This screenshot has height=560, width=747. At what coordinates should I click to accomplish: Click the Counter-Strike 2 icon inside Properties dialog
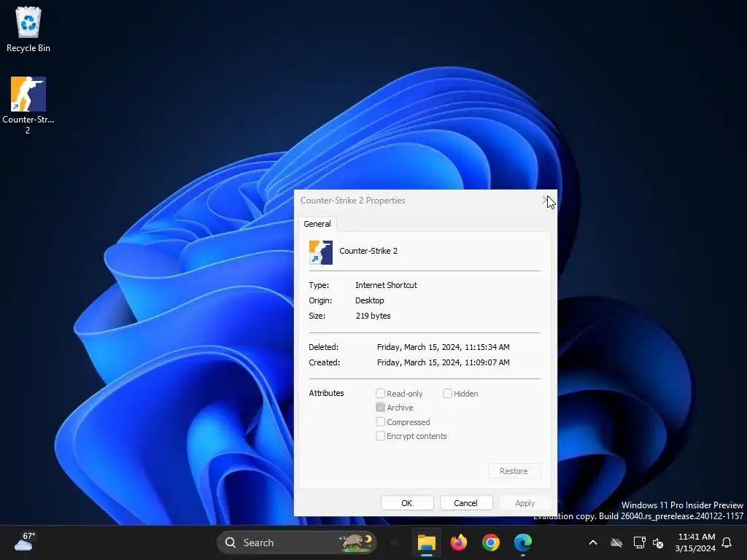coord(321,252)
